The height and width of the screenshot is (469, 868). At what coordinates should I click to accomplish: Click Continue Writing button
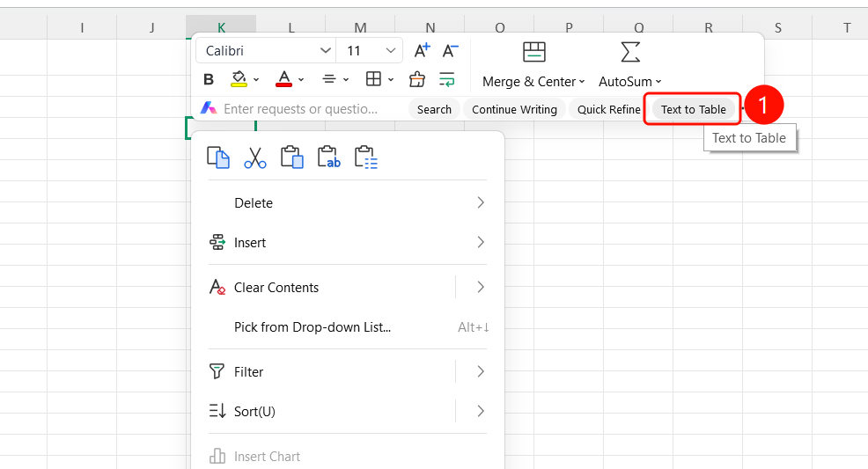click(x=514, y=109)
